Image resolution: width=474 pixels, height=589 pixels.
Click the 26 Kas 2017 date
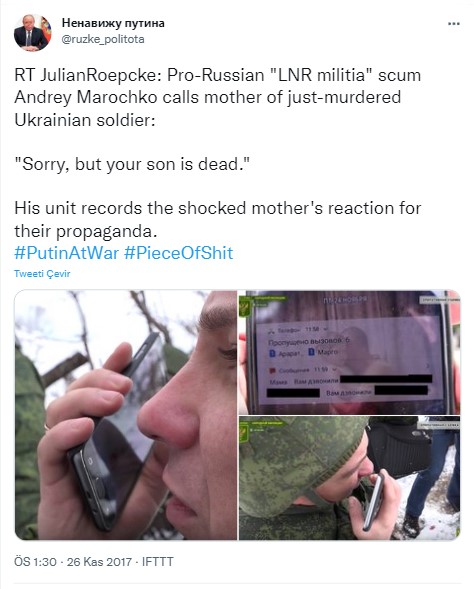(99, 562)
